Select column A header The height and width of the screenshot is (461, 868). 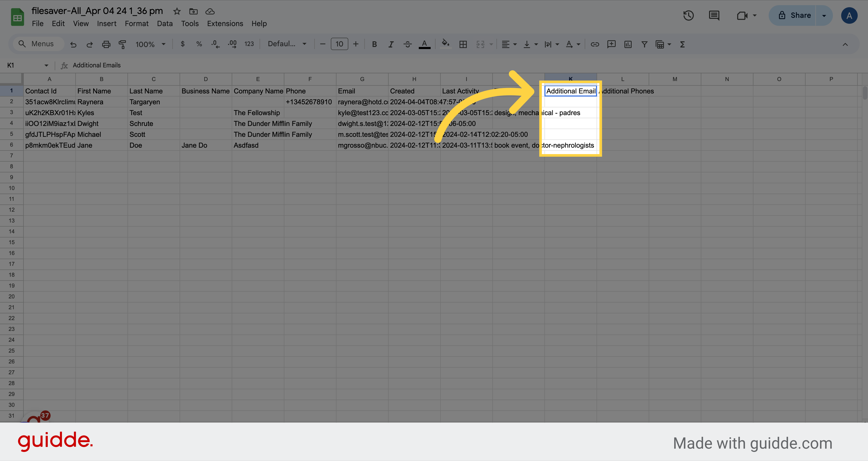pyautogui.click(x=50, y=79)
